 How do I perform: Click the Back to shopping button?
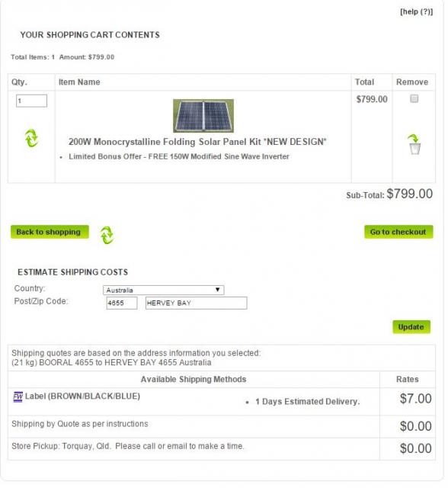[x=50, y=232]
